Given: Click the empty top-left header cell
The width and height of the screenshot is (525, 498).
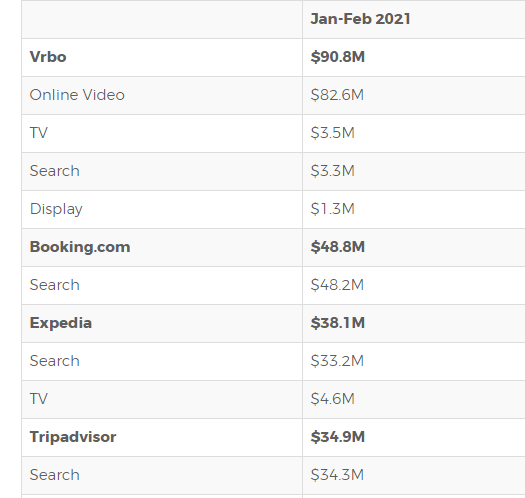Looking at the screenshot, I should [x=162, y=19].
